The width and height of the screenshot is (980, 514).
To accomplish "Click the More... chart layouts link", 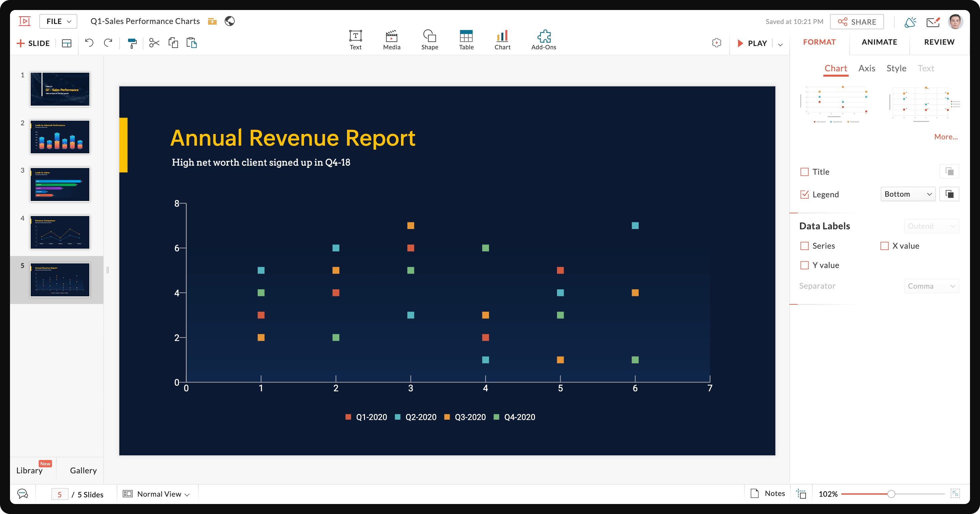I will click(x=946, y=137).
